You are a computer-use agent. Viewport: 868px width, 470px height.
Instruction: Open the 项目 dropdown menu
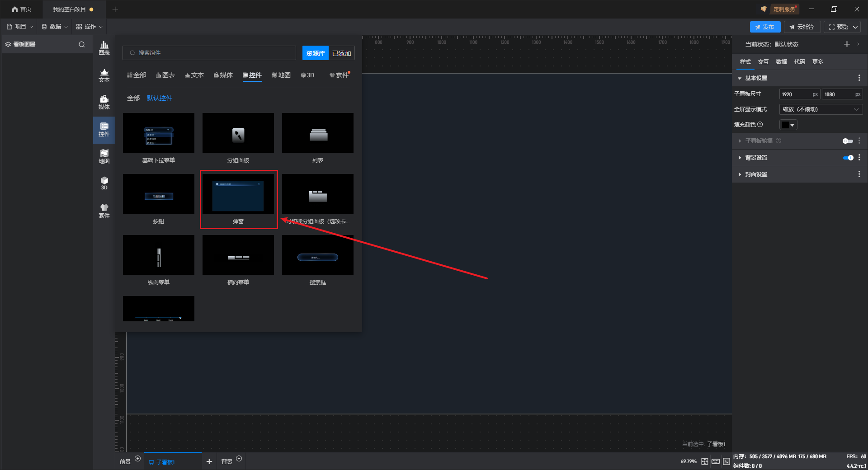(x=20, y=27)
